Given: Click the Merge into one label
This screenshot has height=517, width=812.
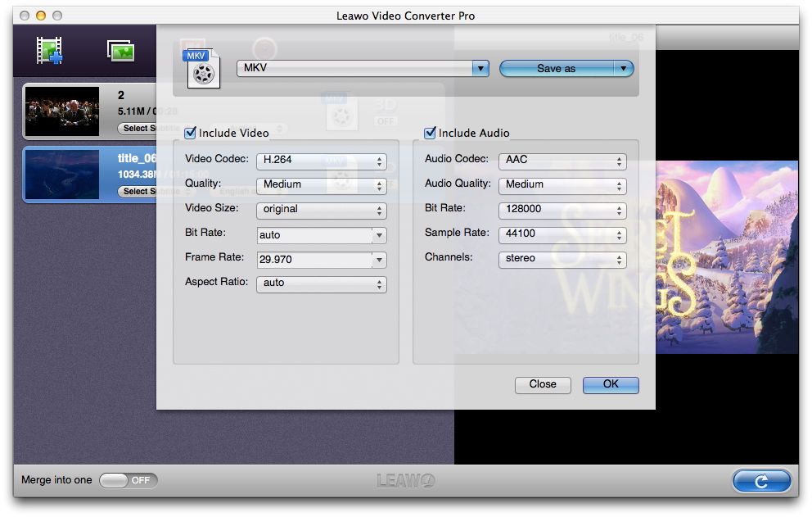Looking at the screenshot, I should point(56,480).
